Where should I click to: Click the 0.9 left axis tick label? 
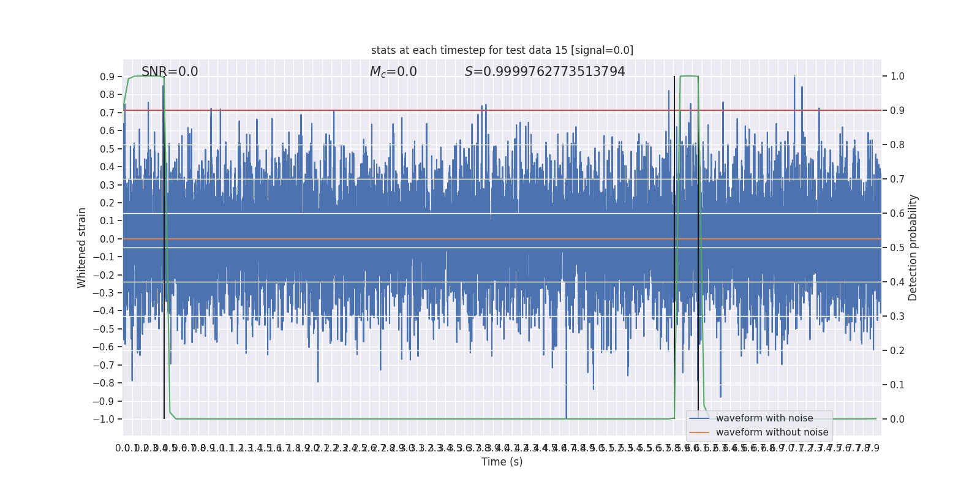107,77
